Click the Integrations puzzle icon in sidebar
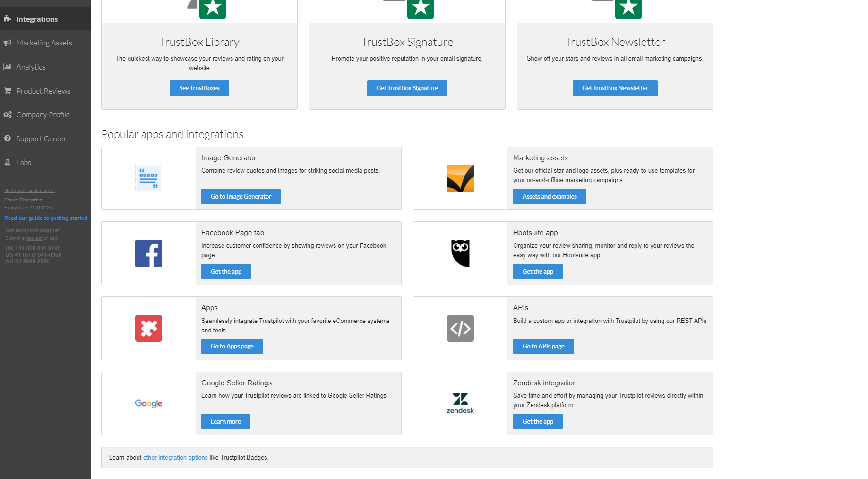Viewport: 868px width, 479px height. pyautogui.click(x=8, y=18)
